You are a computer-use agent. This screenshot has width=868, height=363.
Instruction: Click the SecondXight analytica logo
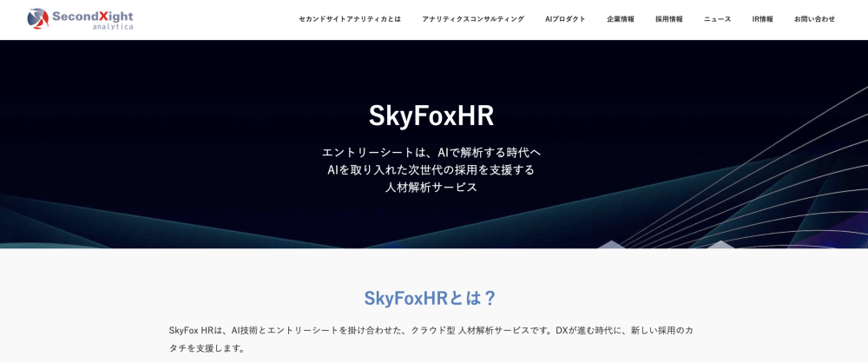point(80,19)
